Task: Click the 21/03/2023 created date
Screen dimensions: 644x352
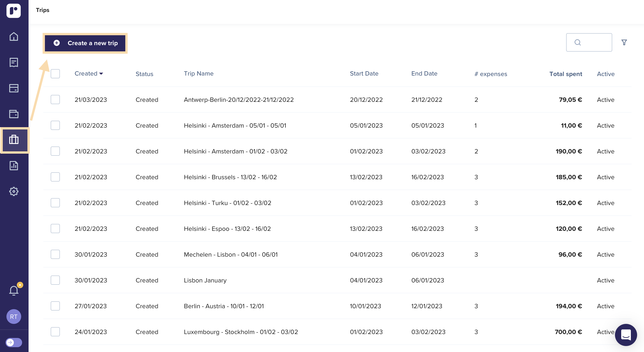Action: [x=91, y=100]
